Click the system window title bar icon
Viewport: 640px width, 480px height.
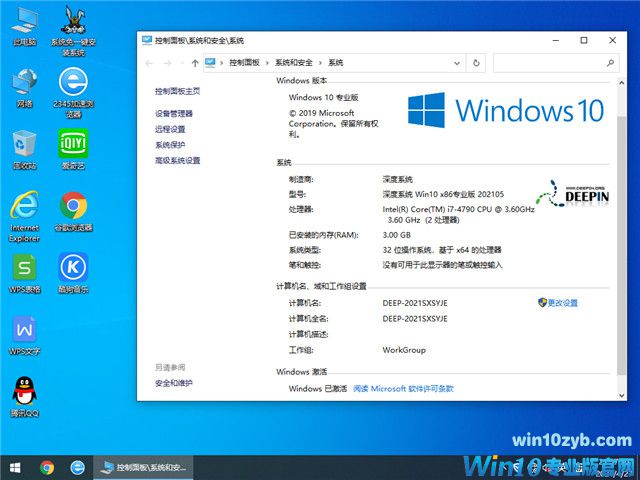(x=147, y=40)
